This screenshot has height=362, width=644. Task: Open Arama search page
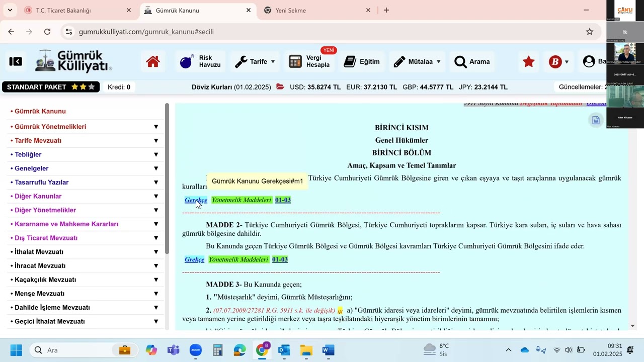tap(472, 62)
